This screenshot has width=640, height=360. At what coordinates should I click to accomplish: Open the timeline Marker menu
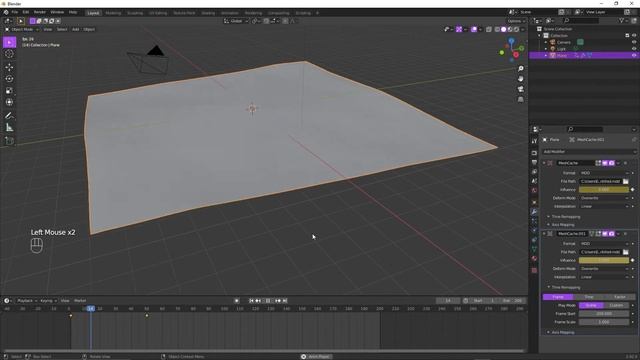point(80,301)
